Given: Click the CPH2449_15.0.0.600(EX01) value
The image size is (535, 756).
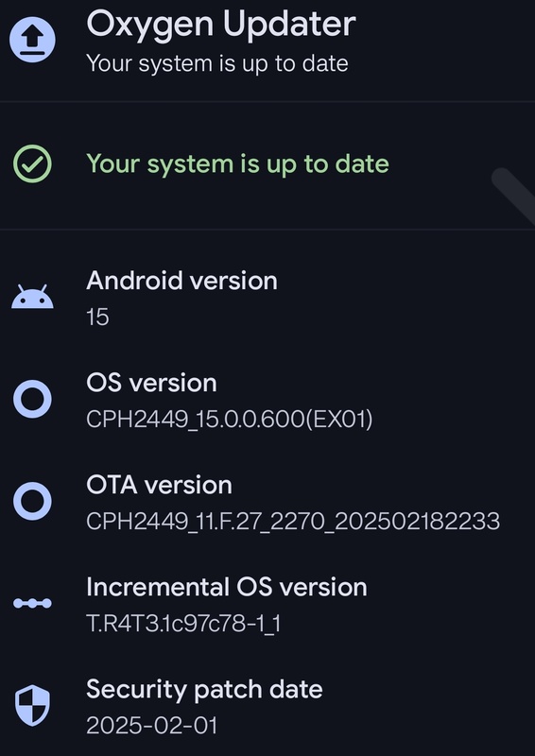Looking at the screenshot, I should click(230, 420).
